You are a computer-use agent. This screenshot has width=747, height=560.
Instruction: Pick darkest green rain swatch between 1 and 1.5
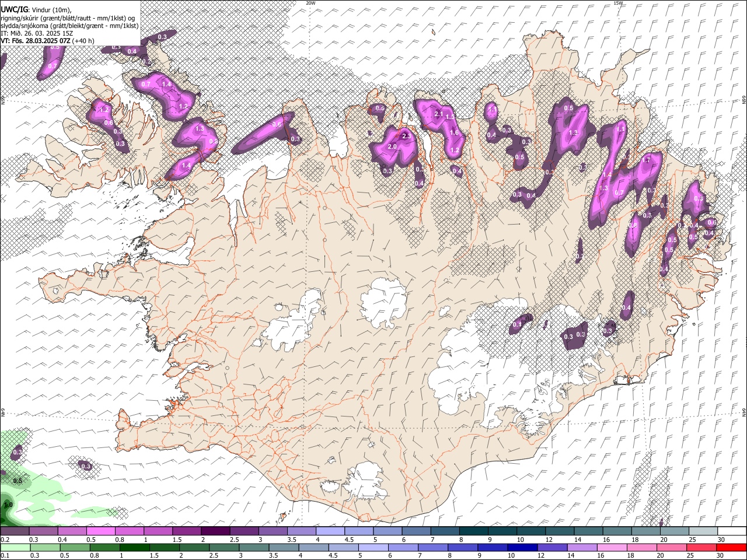pyautogui.click(x=134, y=547)
